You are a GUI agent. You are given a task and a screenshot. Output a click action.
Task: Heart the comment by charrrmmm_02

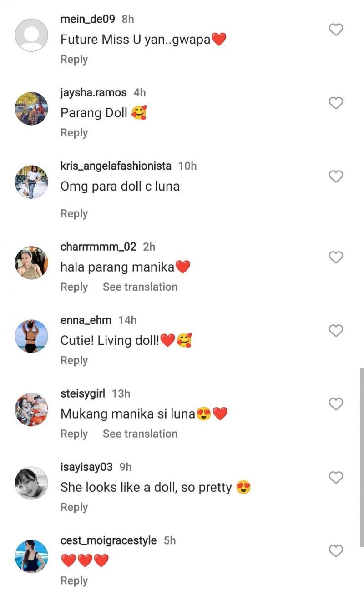coord(336,257)
